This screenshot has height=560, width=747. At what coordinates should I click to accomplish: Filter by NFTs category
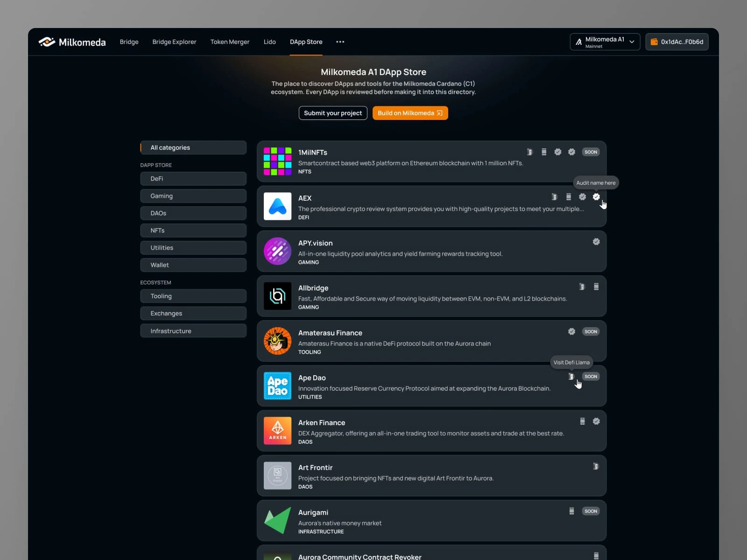[193, 231]
